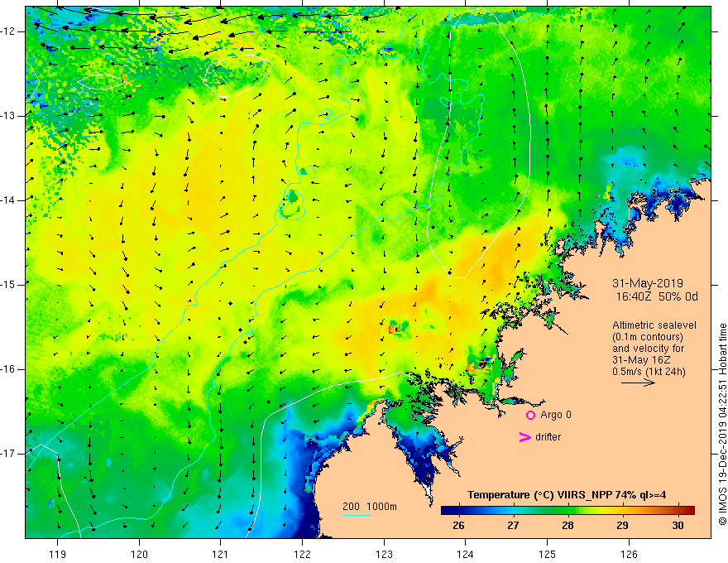Click longitude axis label 124

pos(465,554)
